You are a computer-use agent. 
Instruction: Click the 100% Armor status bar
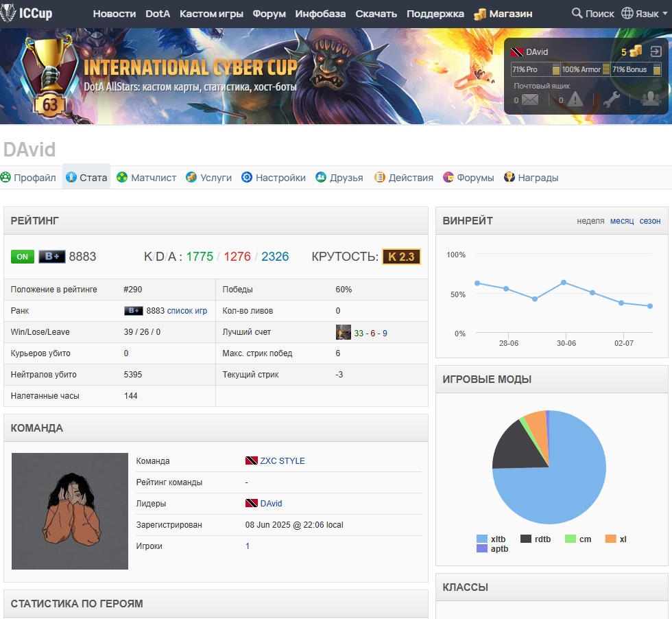pyautogui.click(x=586, y=69)
